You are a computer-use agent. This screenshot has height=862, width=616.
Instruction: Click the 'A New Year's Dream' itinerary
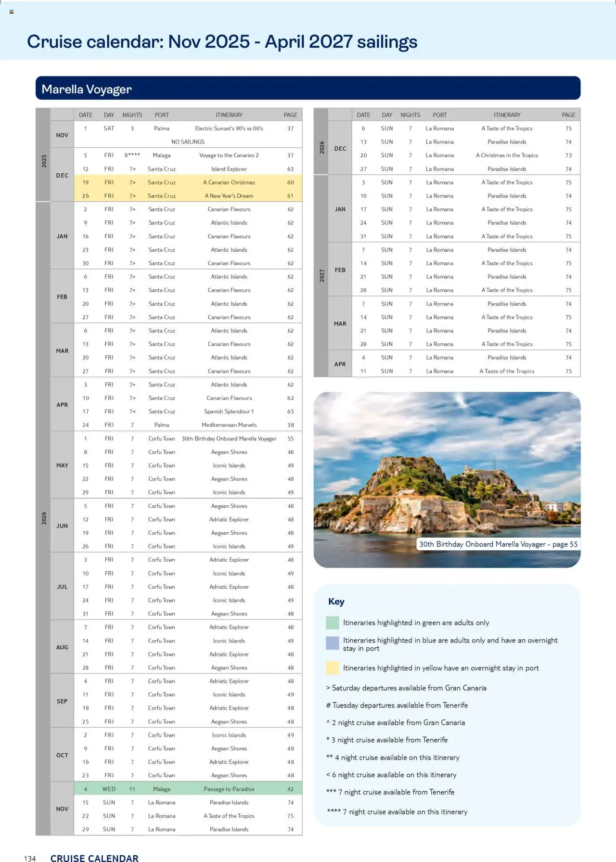(229, 196)
